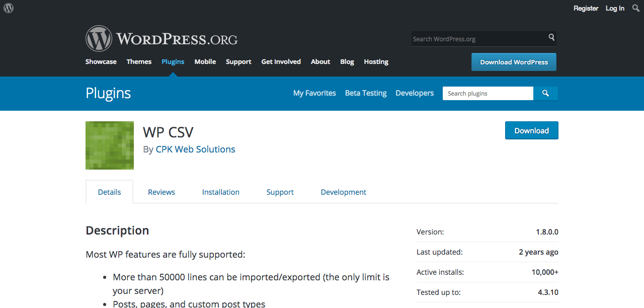
Task: Click the WP CSV plugin title
Action: pos(168,132)
